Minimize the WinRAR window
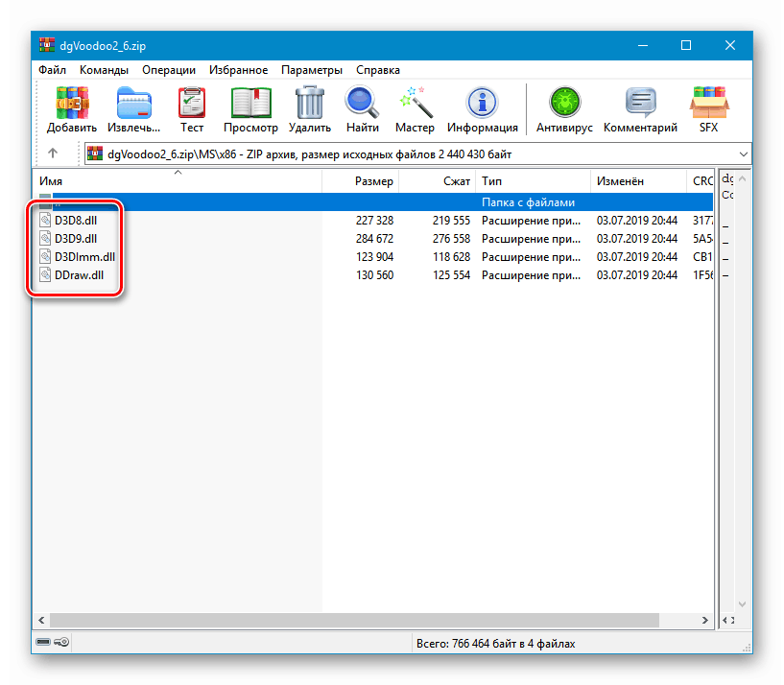The height and width of the screenshot is (685, 784). pyautogui.click(x=643, y=45)
